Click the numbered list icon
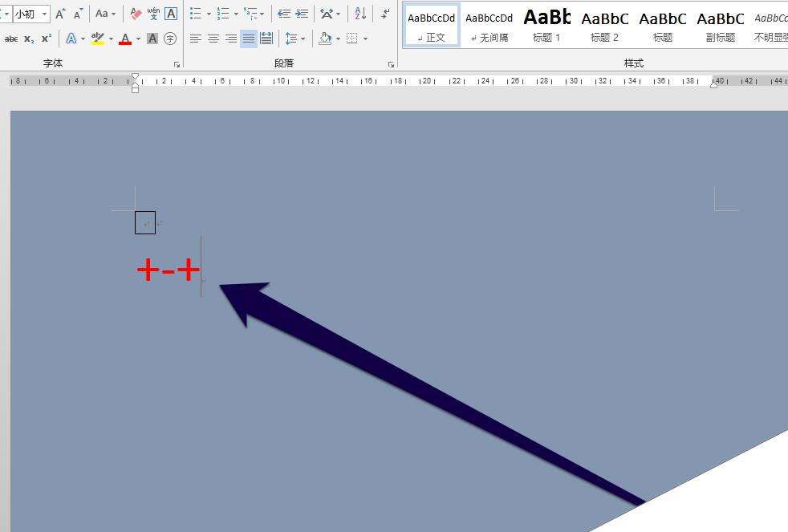Screen dimensions: 788x532 click(x=222, y=14)
